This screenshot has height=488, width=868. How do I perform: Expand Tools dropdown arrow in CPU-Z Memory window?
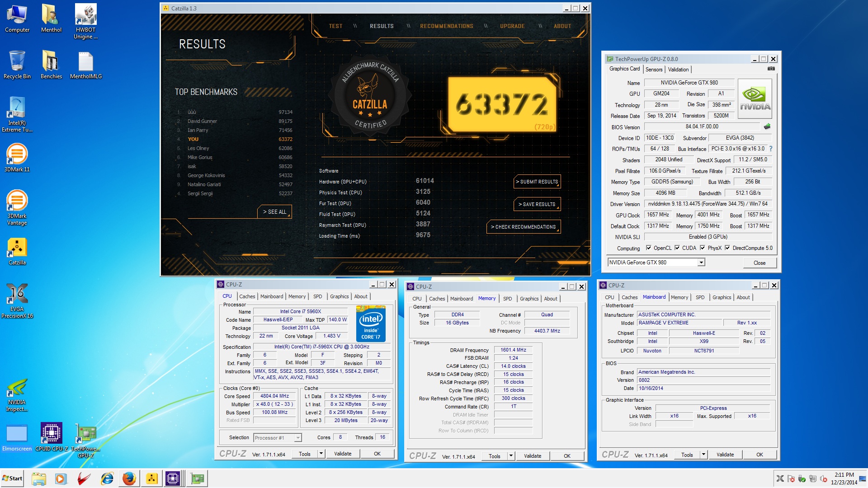[x=511, y=456]
